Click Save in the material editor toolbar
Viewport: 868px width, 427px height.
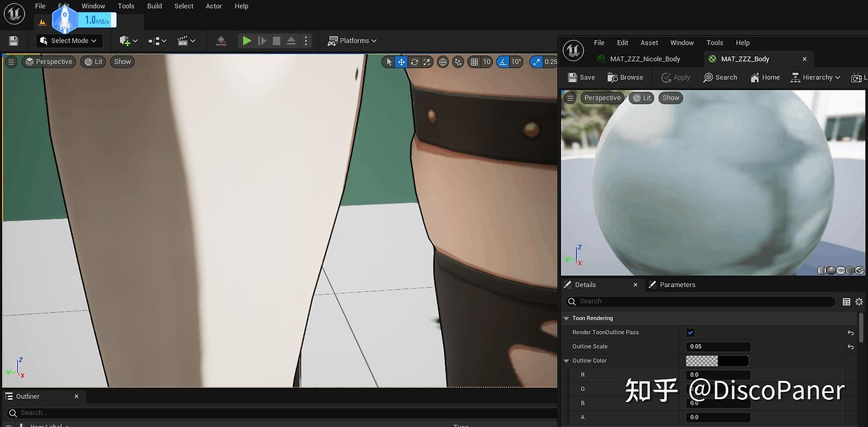[581, 77]
